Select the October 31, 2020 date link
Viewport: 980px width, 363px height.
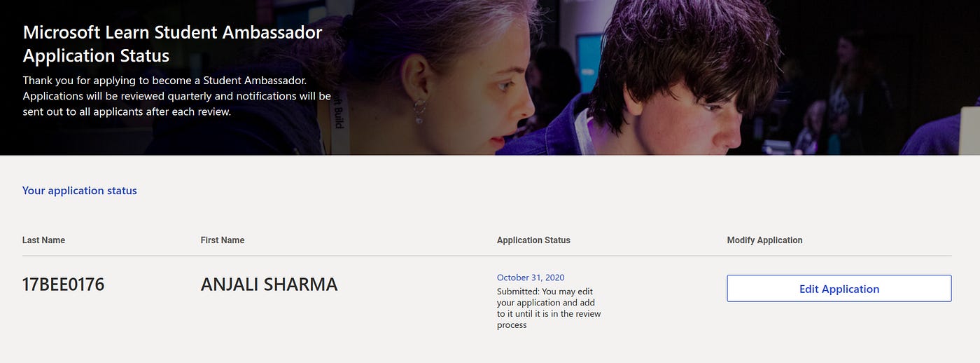(531, 278)
